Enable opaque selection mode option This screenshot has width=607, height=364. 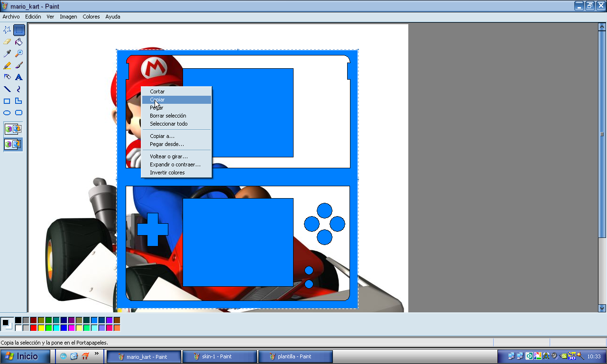[13, 129]
